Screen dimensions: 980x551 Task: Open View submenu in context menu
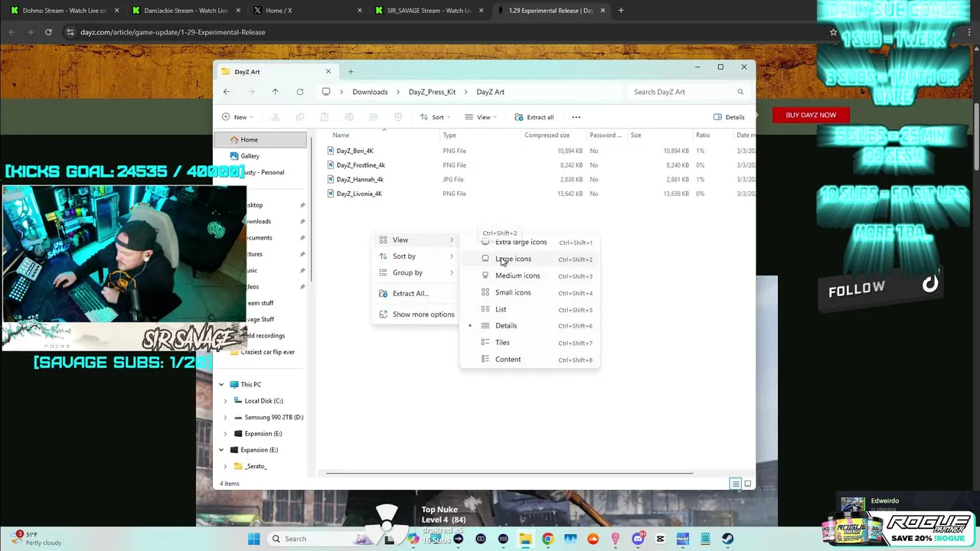tap(416, 240)
